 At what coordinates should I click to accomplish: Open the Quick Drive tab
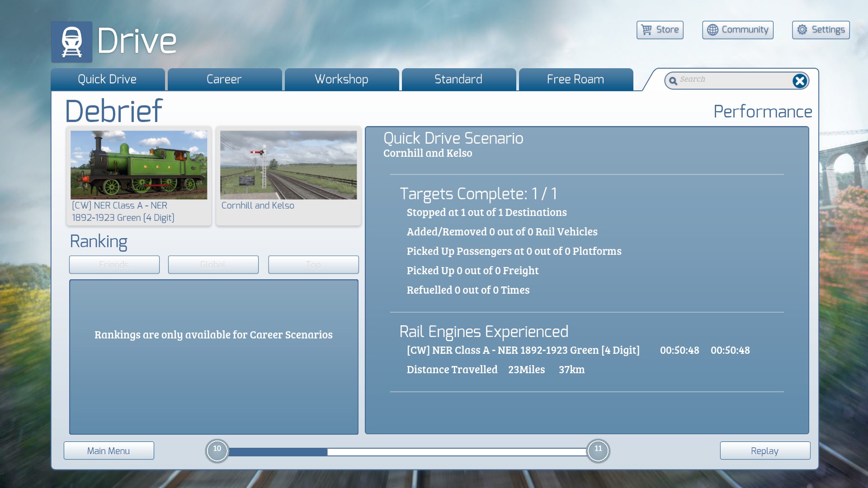(107, 80)
